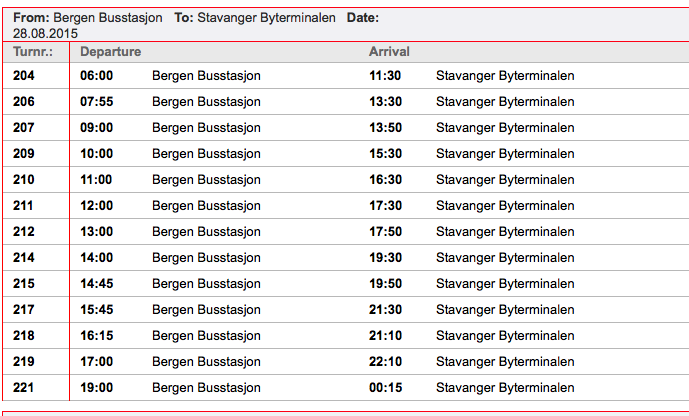The image size is (689, 416).
Task: Select the date 28.08.2015 in the header
Action: pos(45,33)
